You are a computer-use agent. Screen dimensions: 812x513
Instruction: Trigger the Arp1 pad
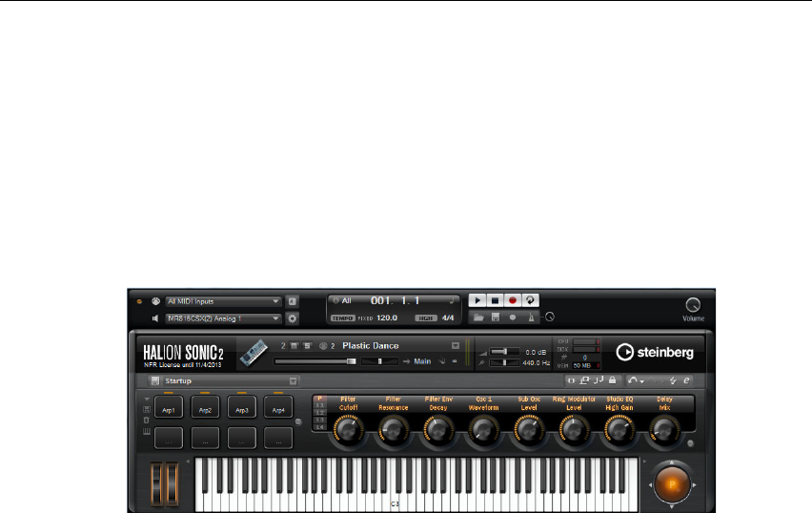click(169, 407)
